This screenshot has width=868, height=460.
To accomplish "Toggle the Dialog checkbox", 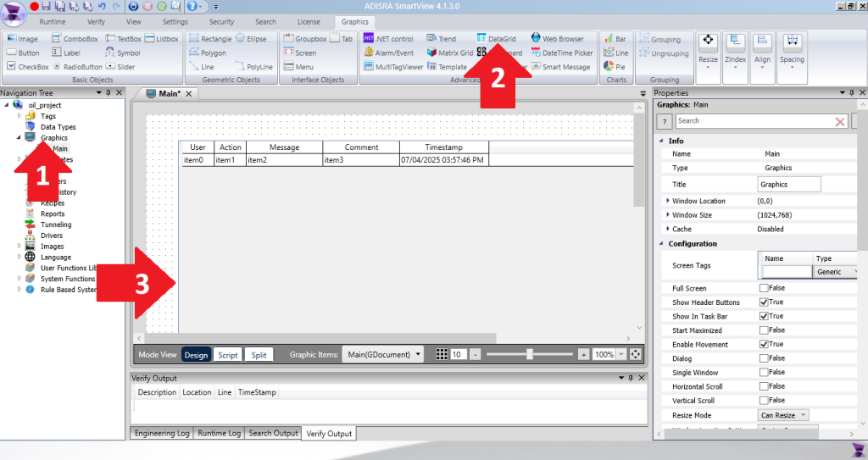I will (x=764, y=358).
